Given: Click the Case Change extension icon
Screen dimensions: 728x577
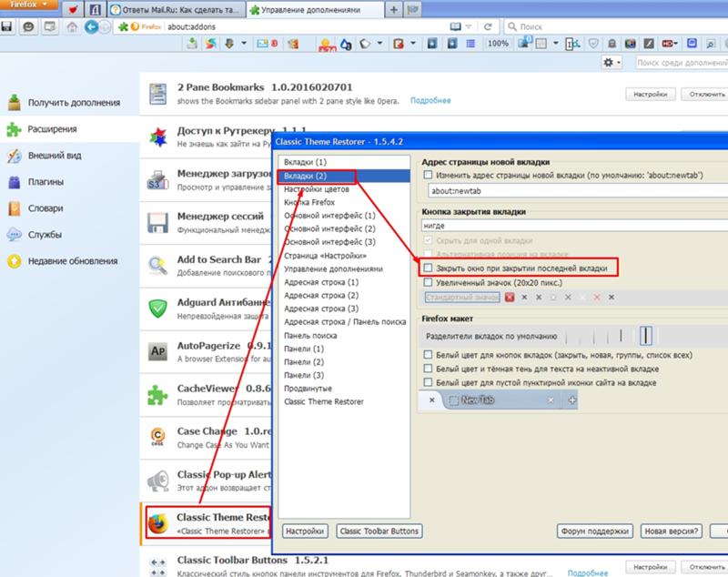Looking at the screenshot, I should 157,436.
